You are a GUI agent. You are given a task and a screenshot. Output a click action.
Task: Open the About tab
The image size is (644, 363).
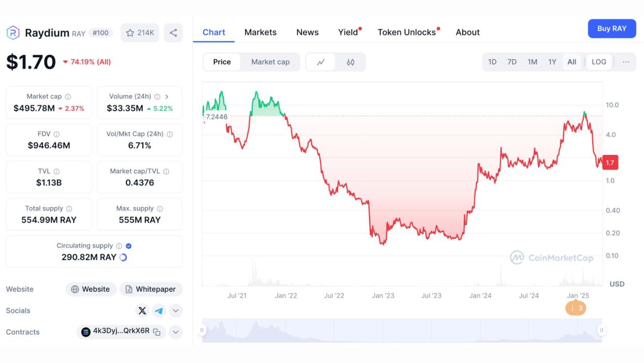[467, 32]
